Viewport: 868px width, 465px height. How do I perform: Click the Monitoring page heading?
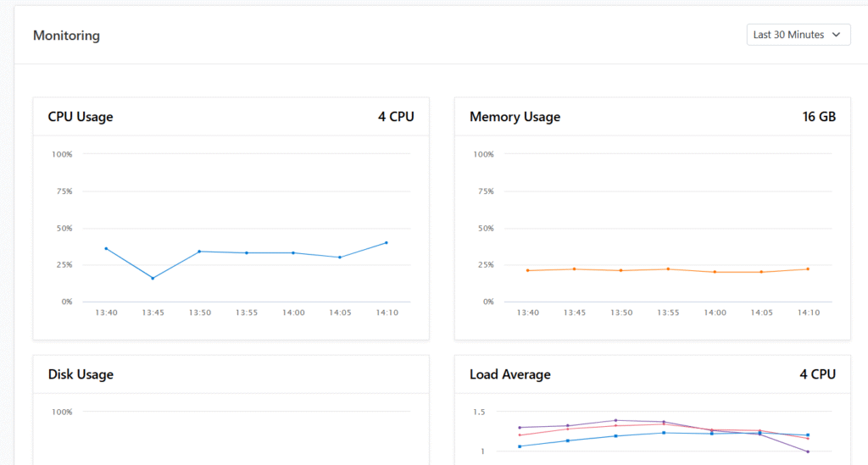click(x=66, y=36)
